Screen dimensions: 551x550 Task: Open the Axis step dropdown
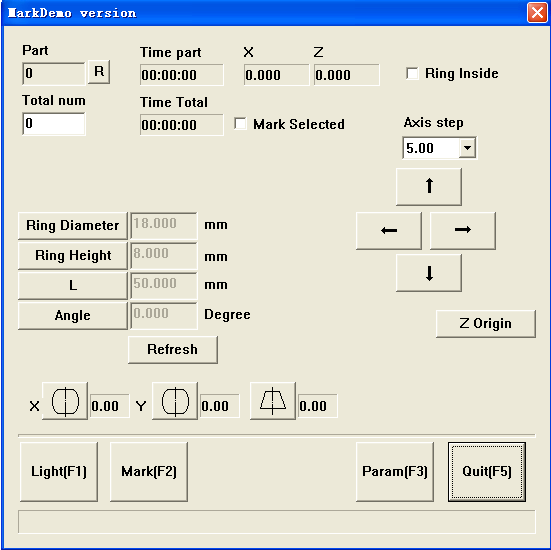click(x=468, y=148)
